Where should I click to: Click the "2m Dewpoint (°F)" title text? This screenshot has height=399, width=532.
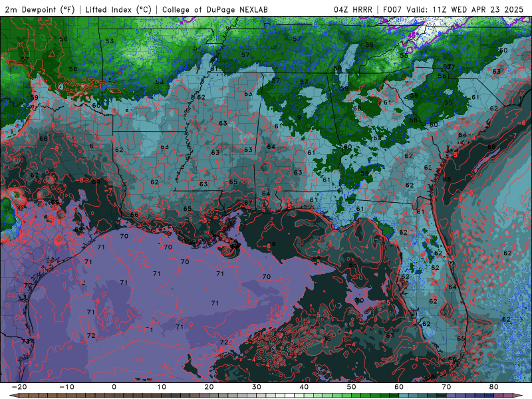point(39,9)
